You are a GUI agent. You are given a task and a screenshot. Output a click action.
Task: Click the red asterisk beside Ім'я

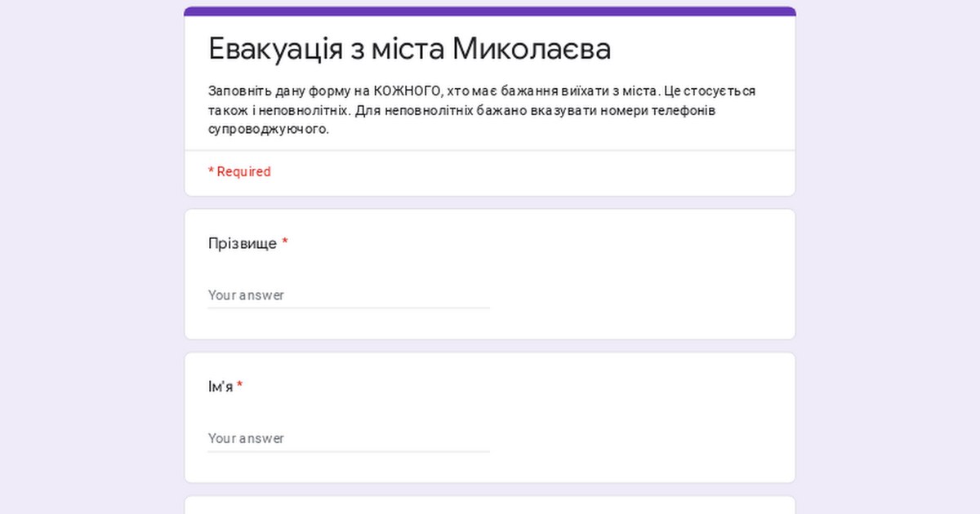tap(240, 387)
